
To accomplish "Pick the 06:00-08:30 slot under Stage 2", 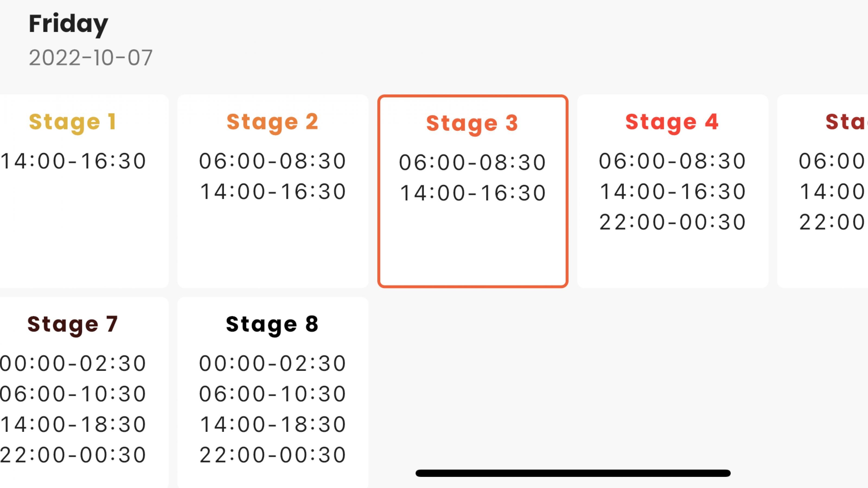I will 272,162.
